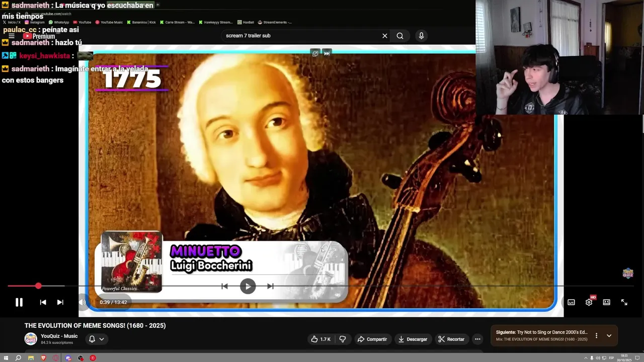This screenshot has width=644, height=362.
Task: Open YouTube Music app from taskbar
Action: 93,358
